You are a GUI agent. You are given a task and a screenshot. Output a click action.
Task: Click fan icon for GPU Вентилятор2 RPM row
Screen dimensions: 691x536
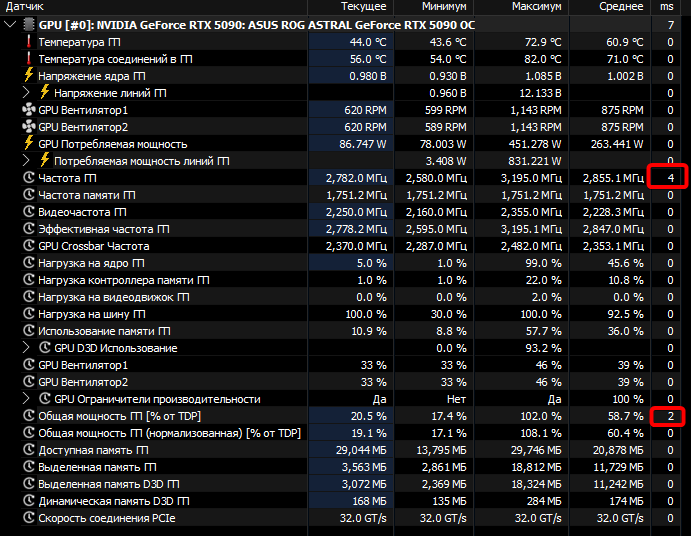[29, 127]
